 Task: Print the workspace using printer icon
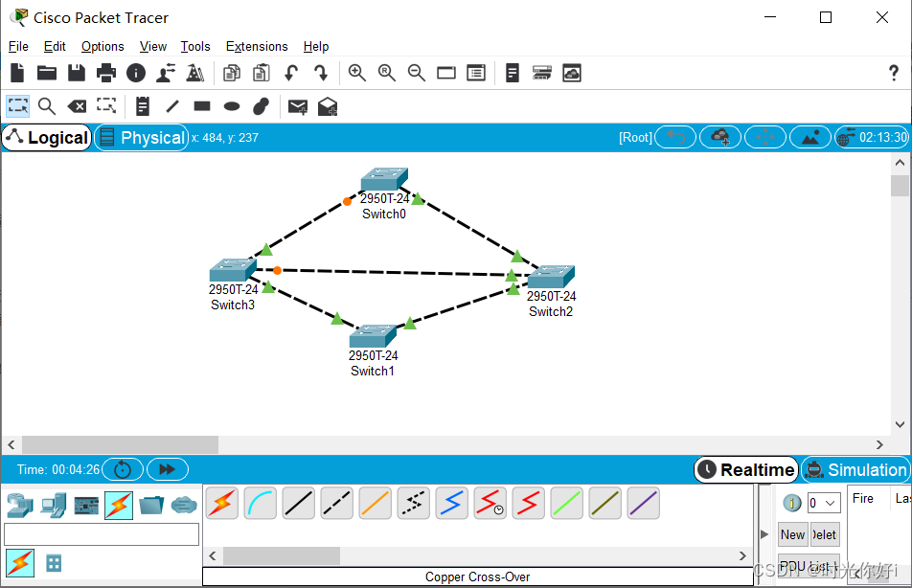coord(105,74)
